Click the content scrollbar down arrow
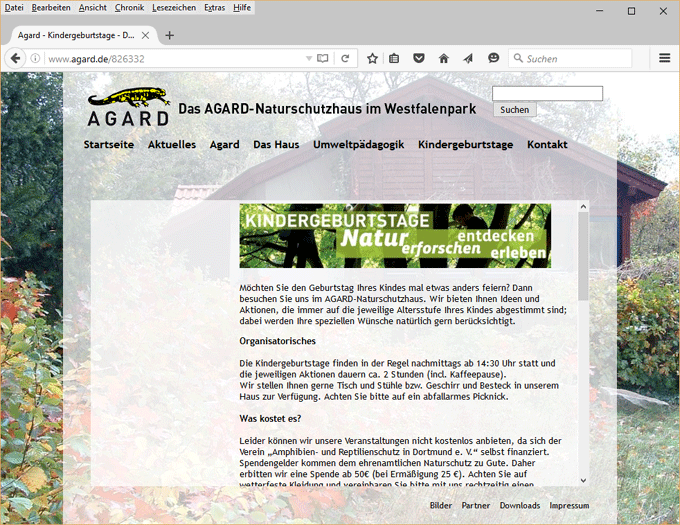 pyautogui.click(x=583, y=480)
